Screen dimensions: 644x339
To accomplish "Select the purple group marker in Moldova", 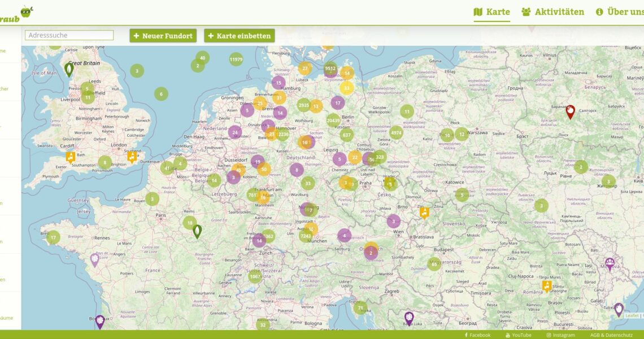I will [x=610, y=263].
